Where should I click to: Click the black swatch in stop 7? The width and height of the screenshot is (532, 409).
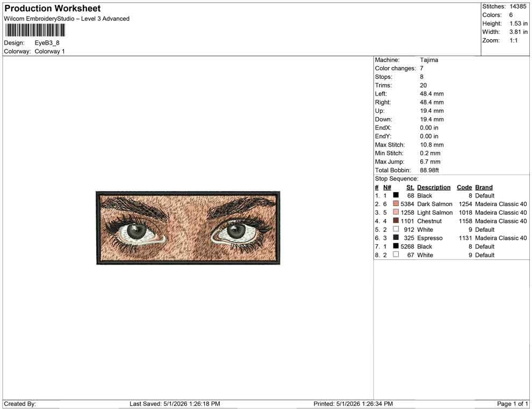396,246
